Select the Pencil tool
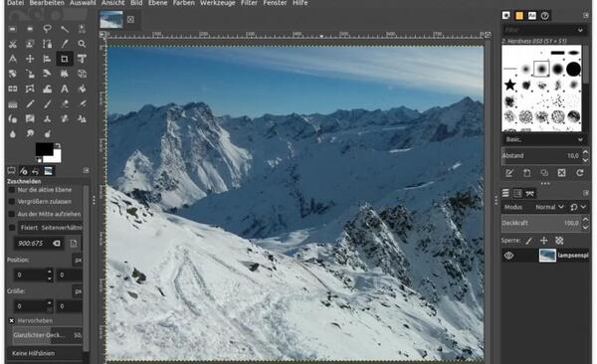 (x=30, y=104)
